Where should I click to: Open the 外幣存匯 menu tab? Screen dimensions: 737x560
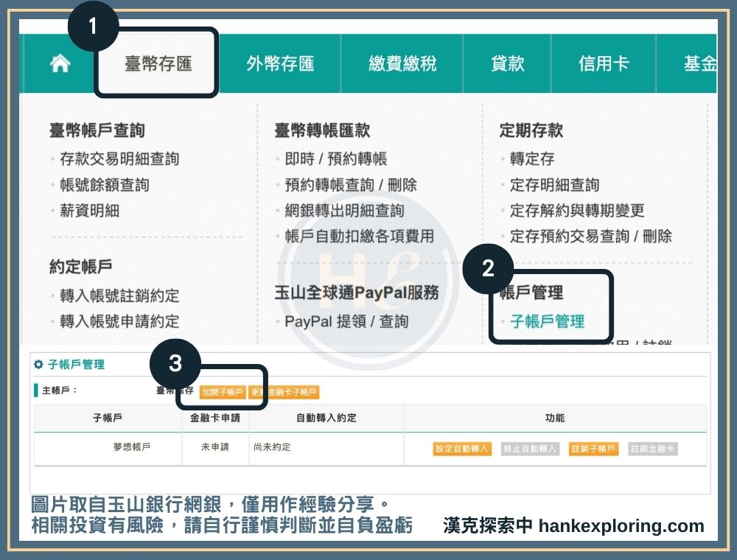pyautogui.click(x=280, y=64)
